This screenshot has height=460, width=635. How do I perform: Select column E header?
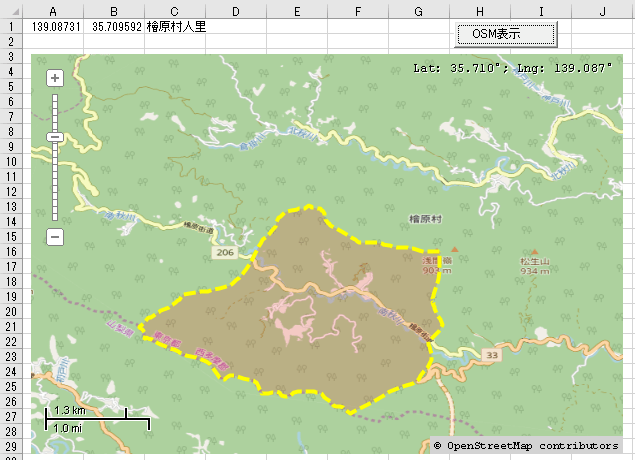tap(297, 11)
